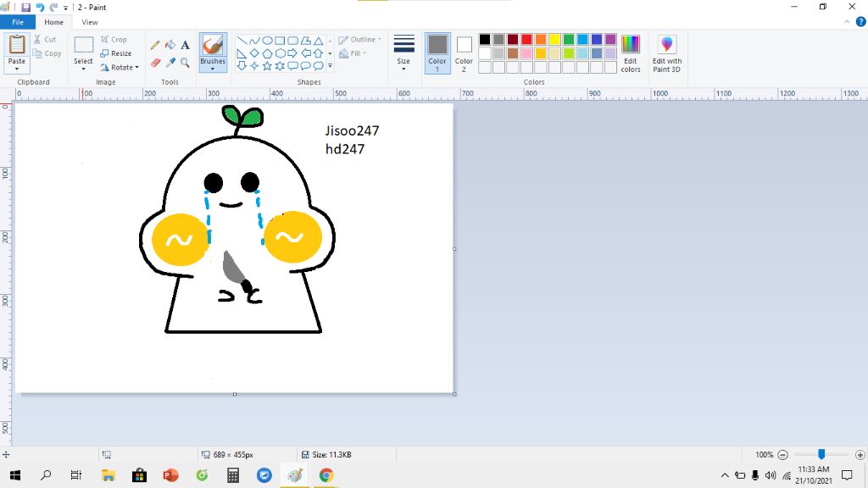Image resolution: width=868 pixels, height=488 pixels.
Task: Click the Paste clipboard icon
Action: 17,45
